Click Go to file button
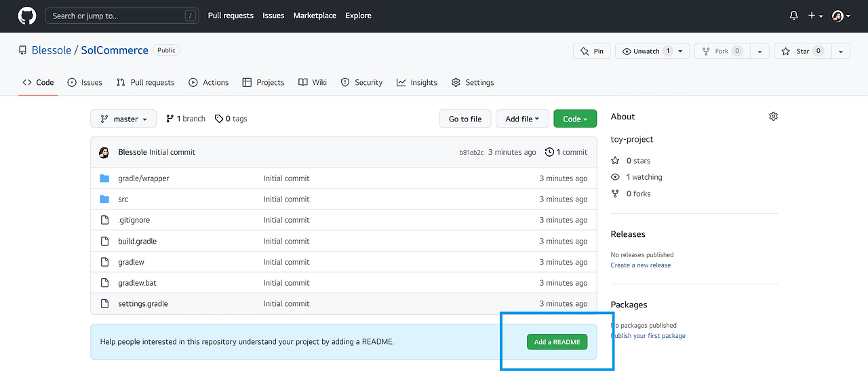The image size is (868, 380). 465,119
